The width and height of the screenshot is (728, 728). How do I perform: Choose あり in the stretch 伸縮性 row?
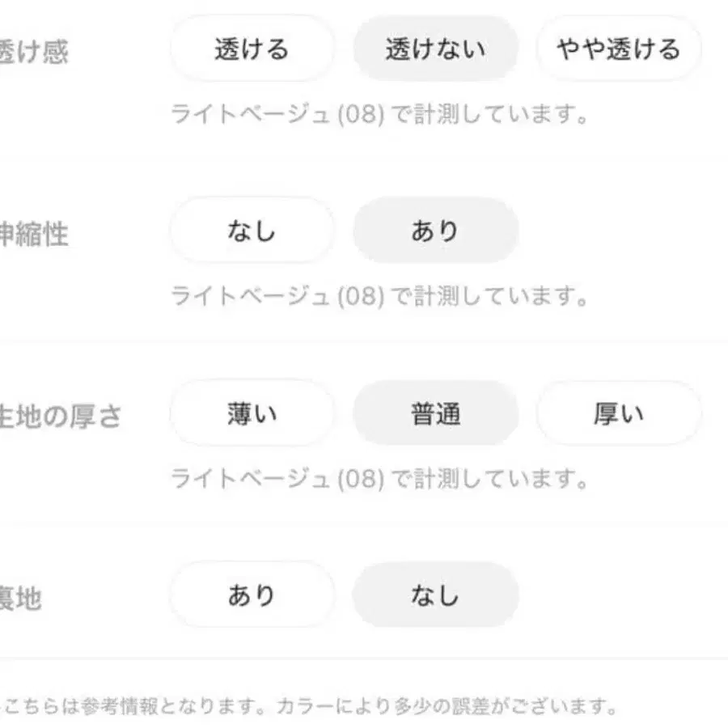click(x=435, y=231)
